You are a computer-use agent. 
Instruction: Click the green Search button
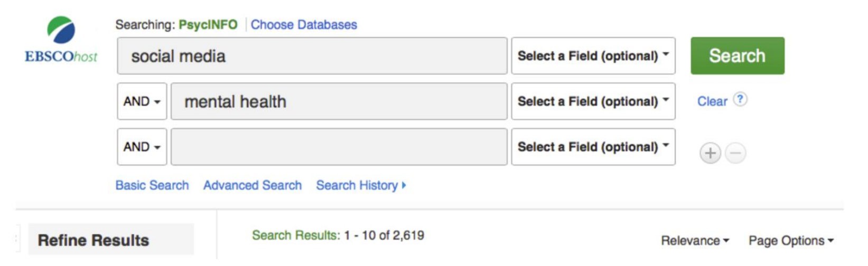pos(737,56)
